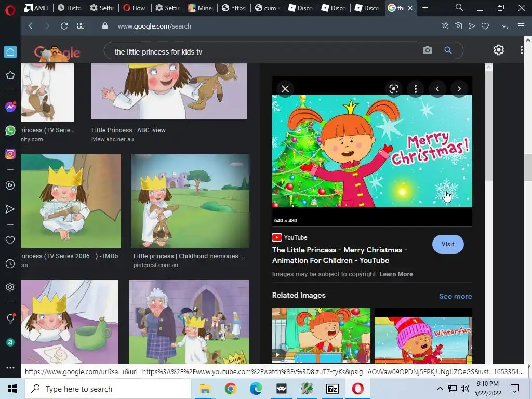
Task: Open WhatsApp in Opera sidebar
Action: click(10, 130)
